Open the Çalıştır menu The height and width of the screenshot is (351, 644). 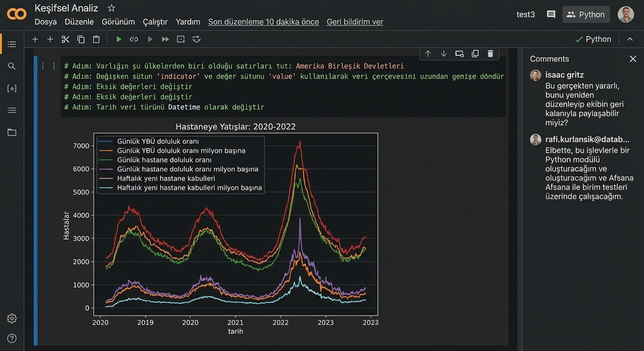pos(155,22)
